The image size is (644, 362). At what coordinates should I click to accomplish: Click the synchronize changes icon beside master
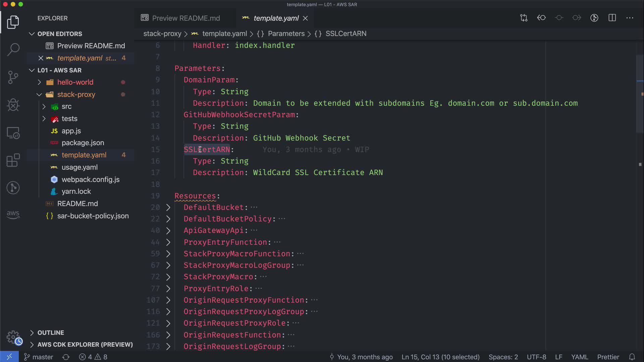click(66, 357)
